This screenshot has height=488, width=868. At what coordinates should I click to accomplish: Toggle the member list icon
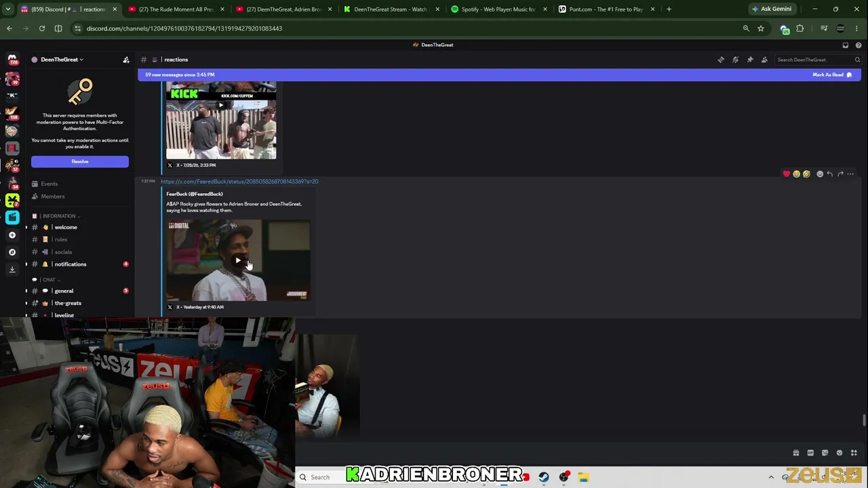pyautogui.click(x=764, y=60)
